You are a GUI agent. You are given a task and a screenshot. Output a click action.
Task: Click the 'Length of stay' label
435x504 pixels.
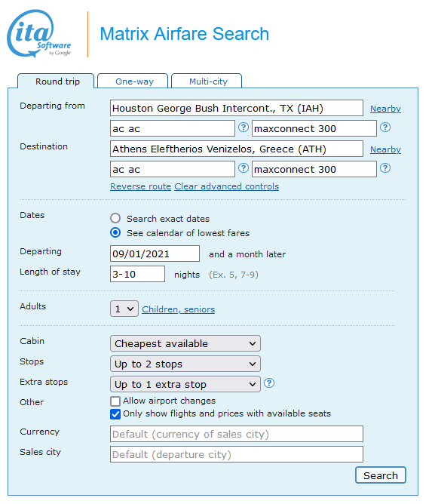click(50, 272)
